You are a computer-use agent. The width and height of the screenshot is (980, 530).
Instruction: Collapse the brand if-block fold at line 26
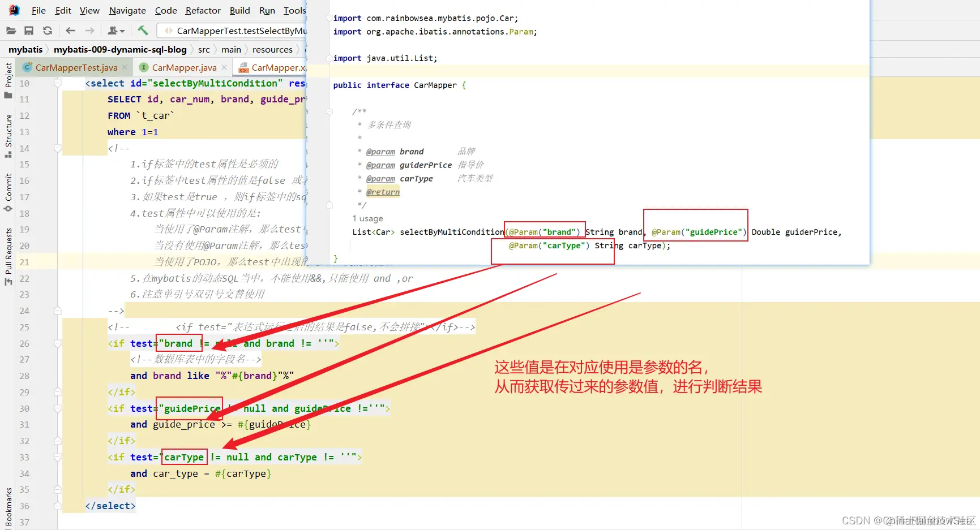click(x=57, y=343)
